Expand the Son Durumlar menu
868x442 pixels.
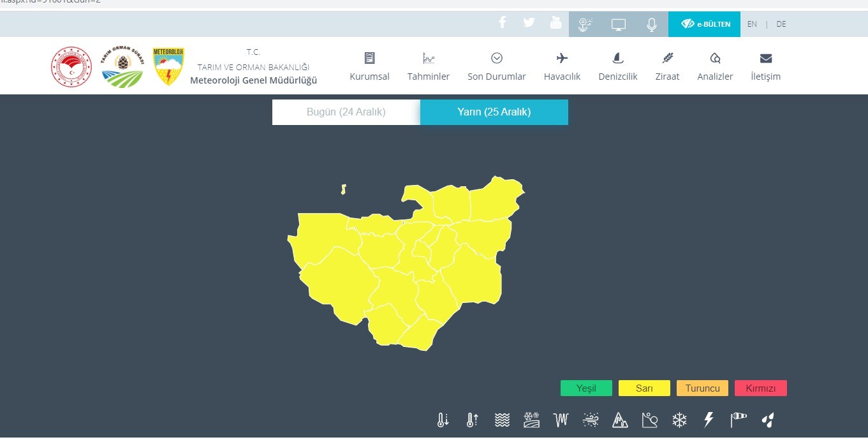[x=496, y=67]
